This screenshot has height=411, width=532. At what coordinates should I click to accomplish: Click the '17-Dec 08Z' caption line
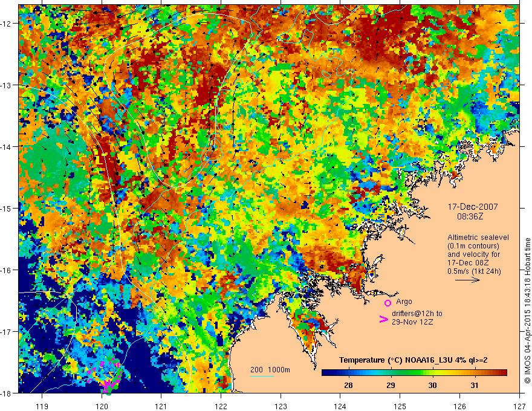(x=468, y=263)
